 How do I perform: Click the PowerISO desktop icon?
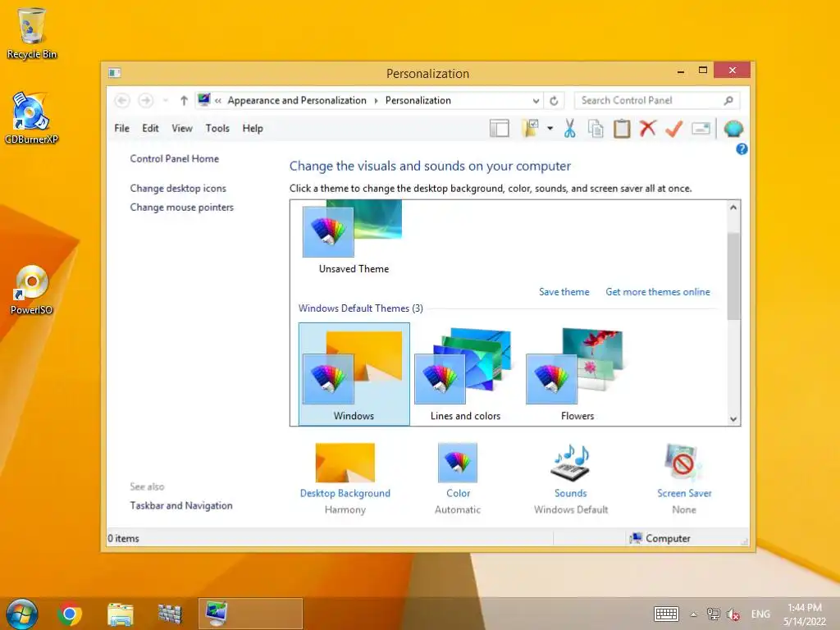point(31,290)
